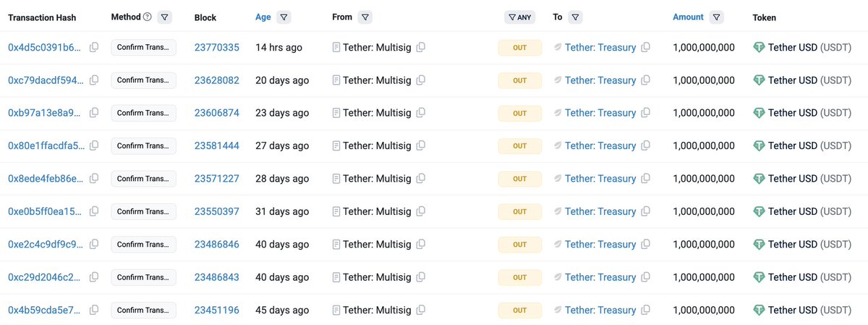Open the Age column filter
868x325 pixels.
pos(284,17)
